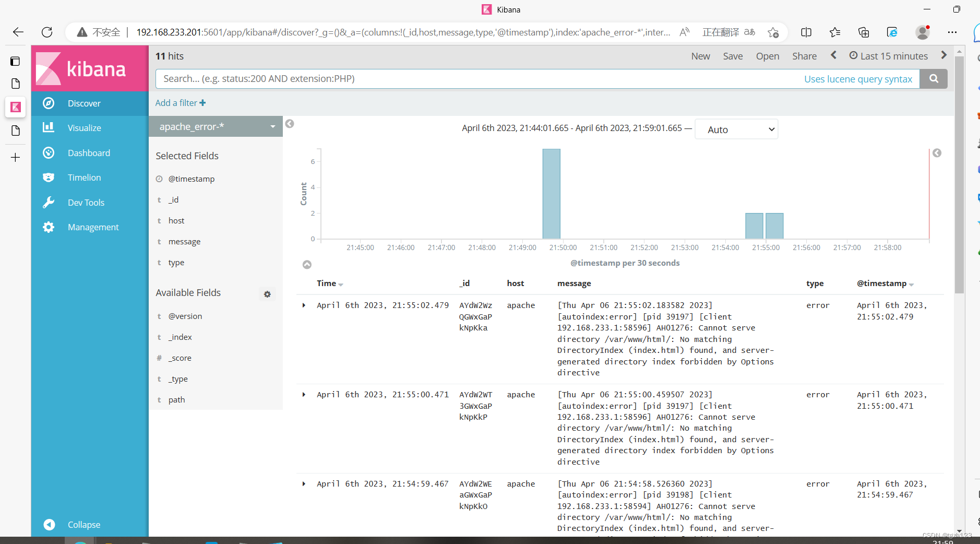Open the Management gear icon

pos(49,227)
